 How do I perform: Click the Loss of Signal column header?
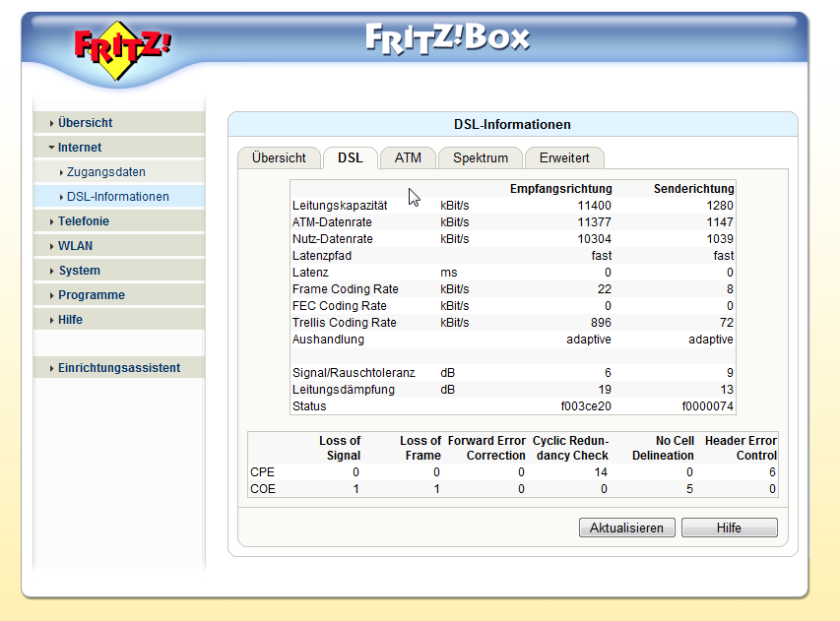tap(340, 448)
